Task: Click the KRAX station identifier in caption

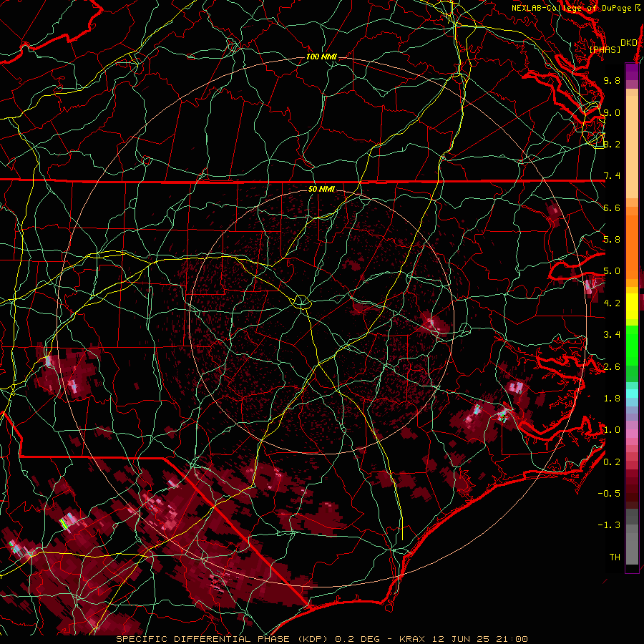Action: pos(413,639)
